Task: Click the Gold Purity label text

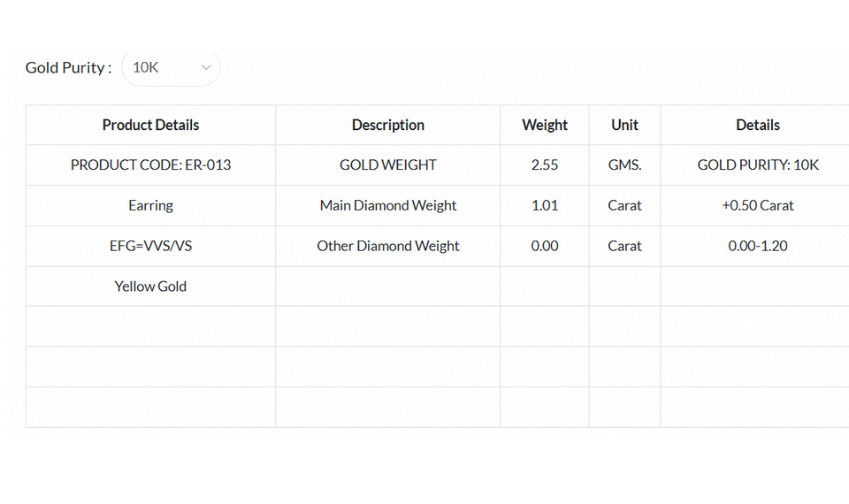Action: [x=68, y=68]
